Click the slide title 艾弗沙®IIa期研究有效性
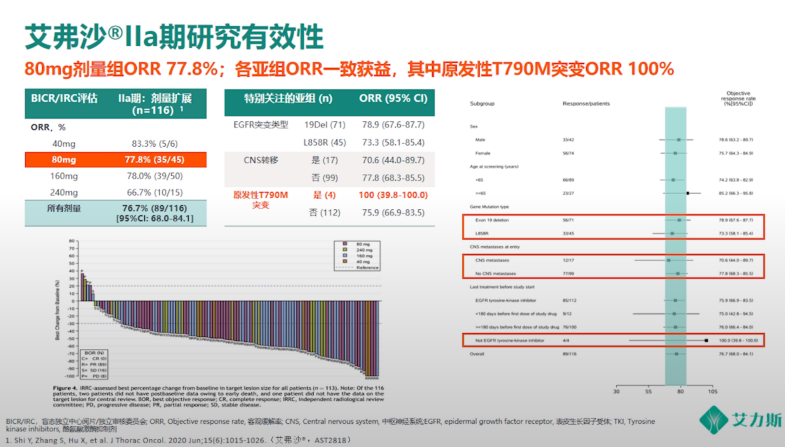The image size is (785, 447). pyautogui.click(x=173, y=35)
